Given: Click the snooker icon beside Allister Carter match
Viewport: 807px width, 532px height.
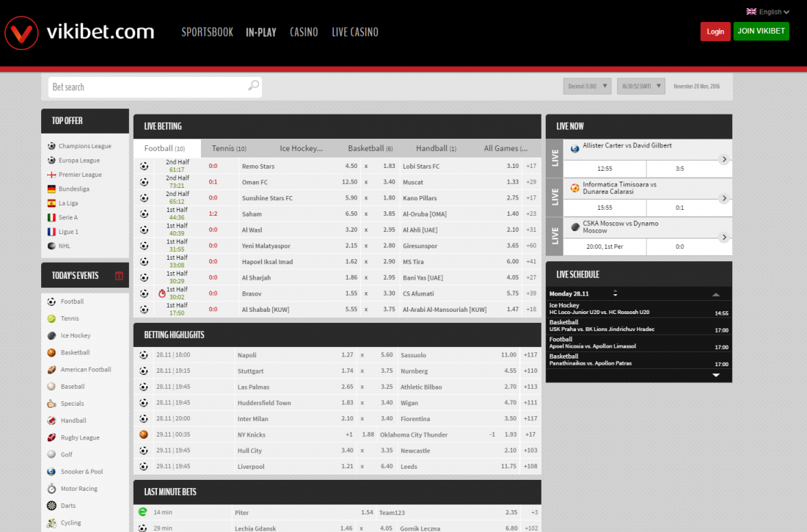Looking at the screenshot, I should point(575,148).
